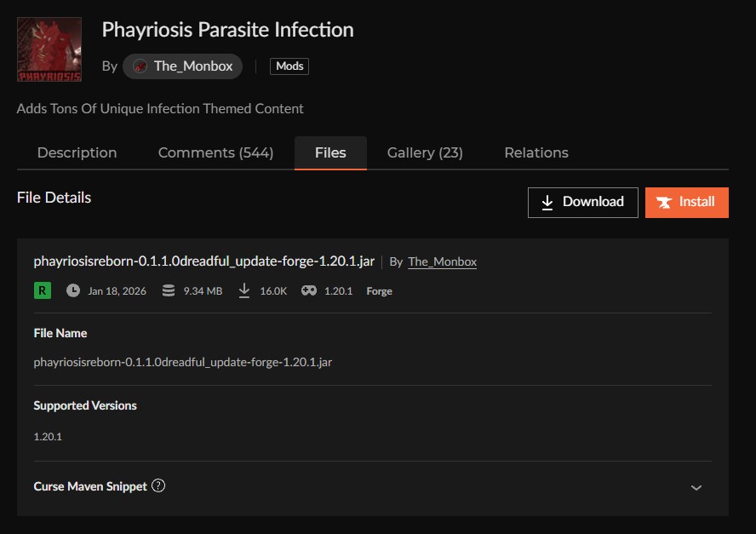Open the Comments (544) tab
756x534 pixels.
(x=215, y=153)
